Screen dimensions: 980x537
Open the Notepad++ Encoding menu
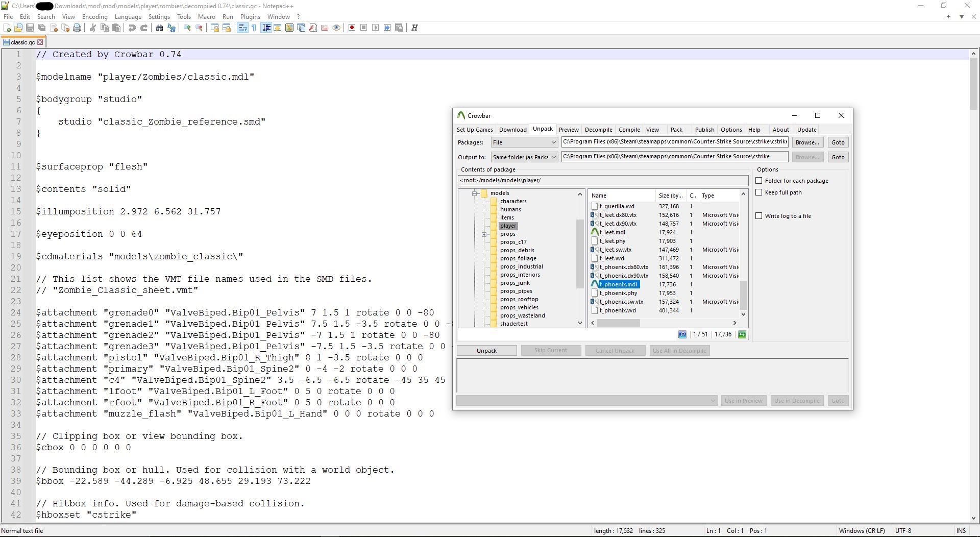(95, 17)
